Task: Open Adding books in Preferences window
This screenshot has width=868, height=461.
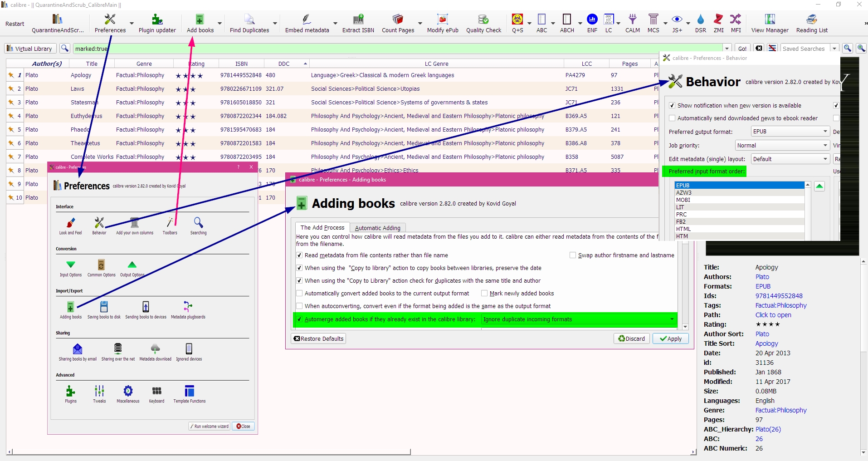Action: click(71, 310)
